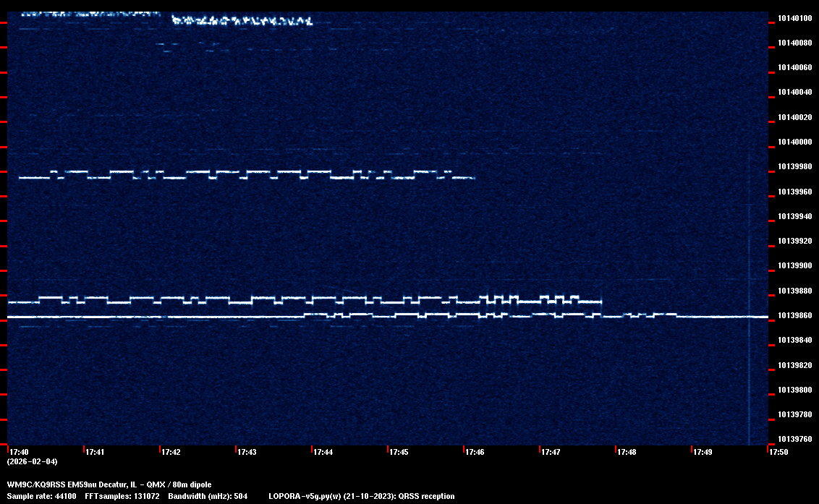Select the 17:50 time marker
819x504 pixels.
click(778, 452)
